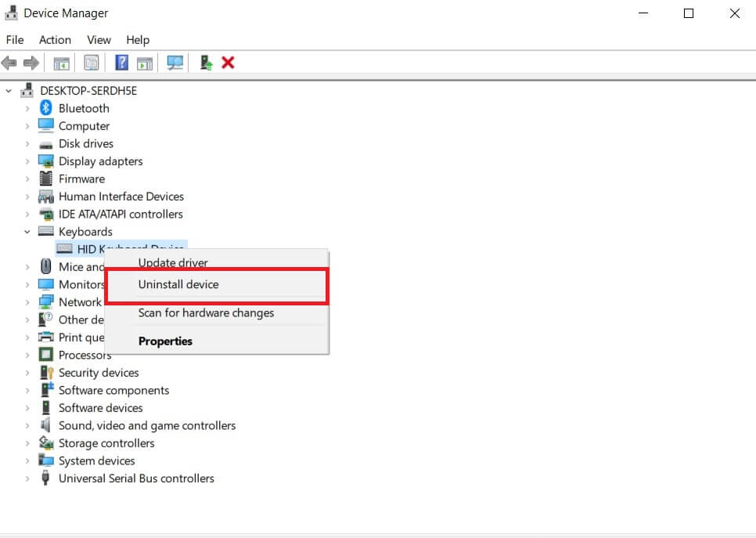Click the Bluetooth category icon
This screenshot has height=538, width=756.
point(46,108)
